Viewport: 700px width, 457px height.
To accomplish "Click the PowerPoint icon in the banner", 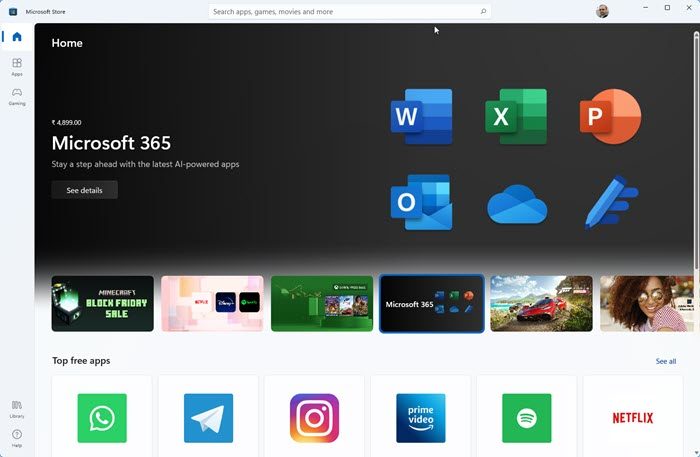I will [x=610, y=116].
